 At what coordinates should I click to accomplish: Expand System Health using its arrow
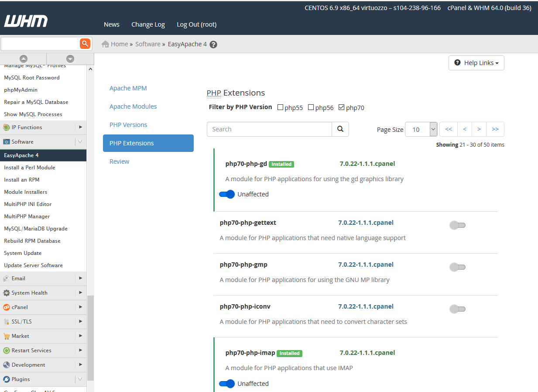(x=80, y=293)
